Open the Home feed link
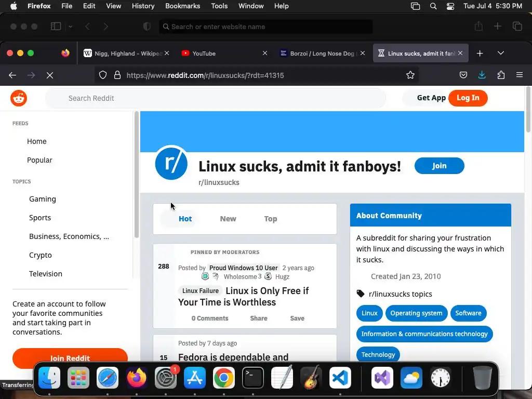The image size is (532, 399). tap(37, 141)
